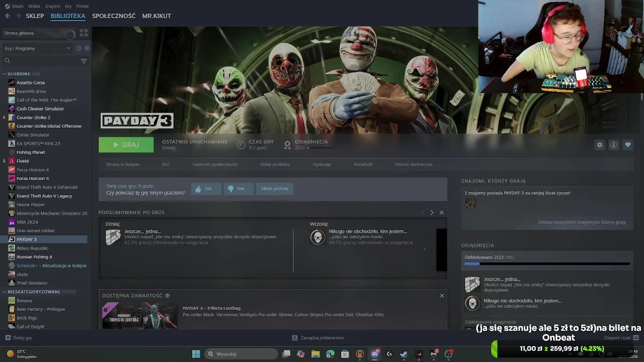Click Zobacz wszystkich znajomych, którzy grają

(582, 222)
